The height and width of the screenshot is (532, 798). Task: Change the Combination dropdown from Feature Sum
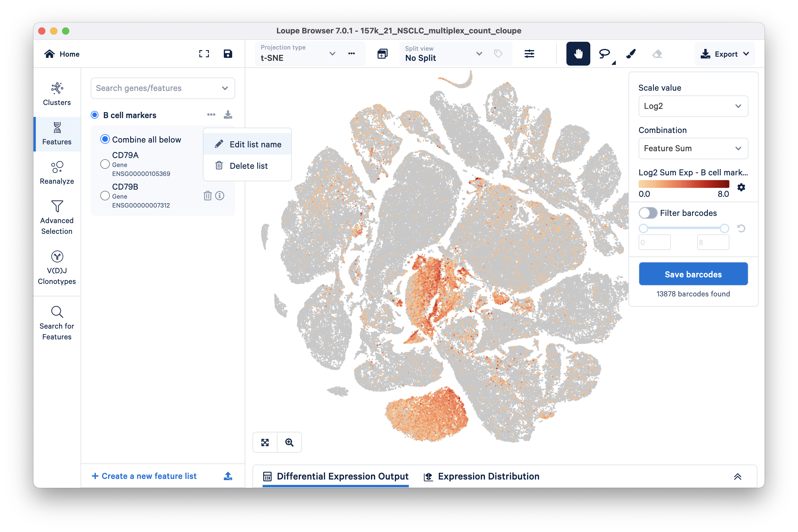[693, 148]
